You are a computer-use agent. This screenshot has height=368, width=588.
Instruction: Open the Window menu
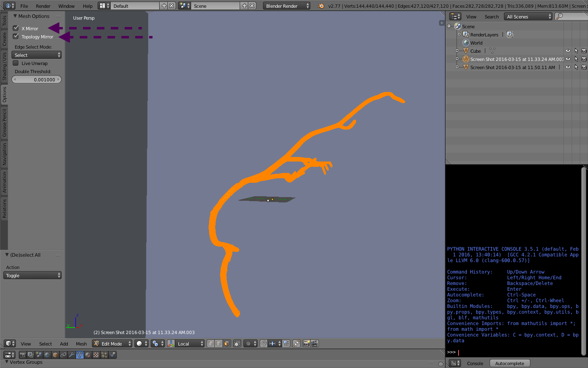66,6
